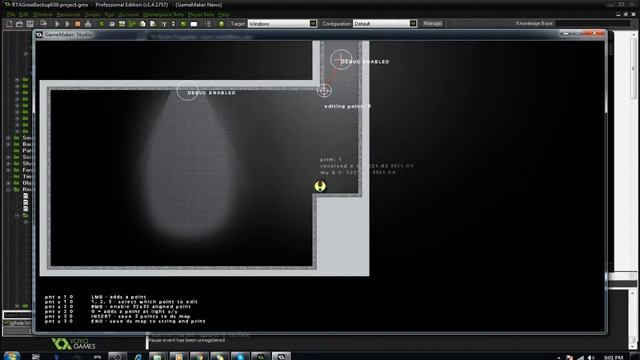The width and height of the screenshot is (640, 360).
Task: Click the light source circle over spotlight
Action: click(188, 91)
